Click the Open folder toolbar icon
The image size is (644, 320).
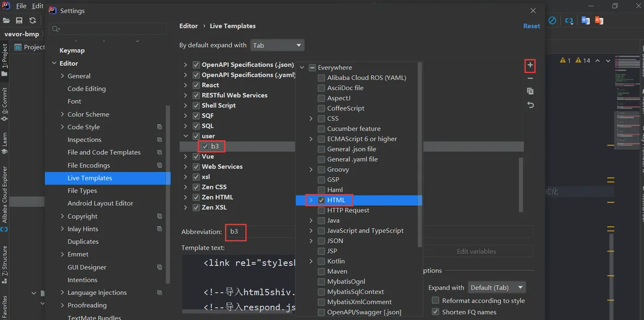coord(7,21)
